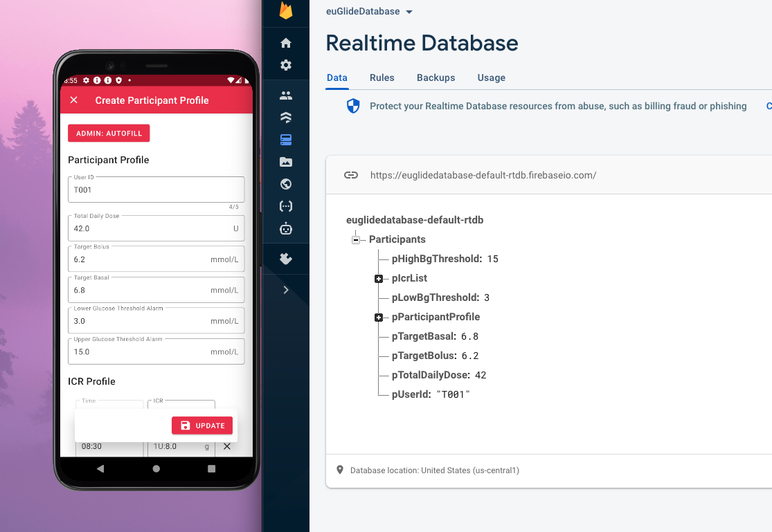Expand the pIcrList node
Viewport: 772px width, 532px height.
379,279
